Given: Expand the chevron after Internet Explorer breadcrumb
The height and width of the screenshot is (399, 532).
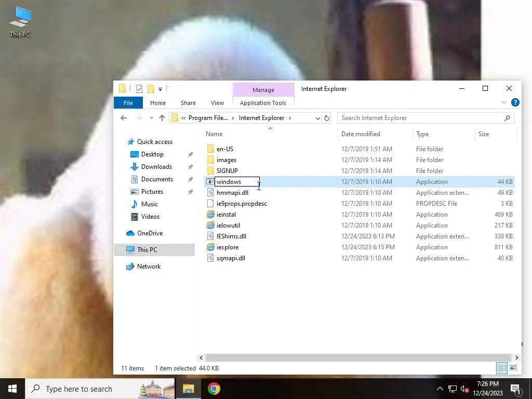Looking at the screenshot, I should coord(290,118).
